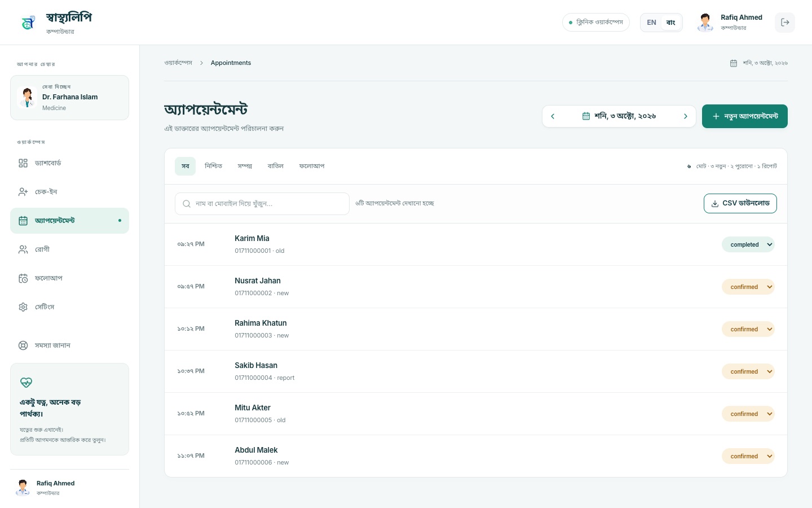
Task: Click Rafiq Ahmed's avatar at the sidebar bottom
Action: coord(23,488)
